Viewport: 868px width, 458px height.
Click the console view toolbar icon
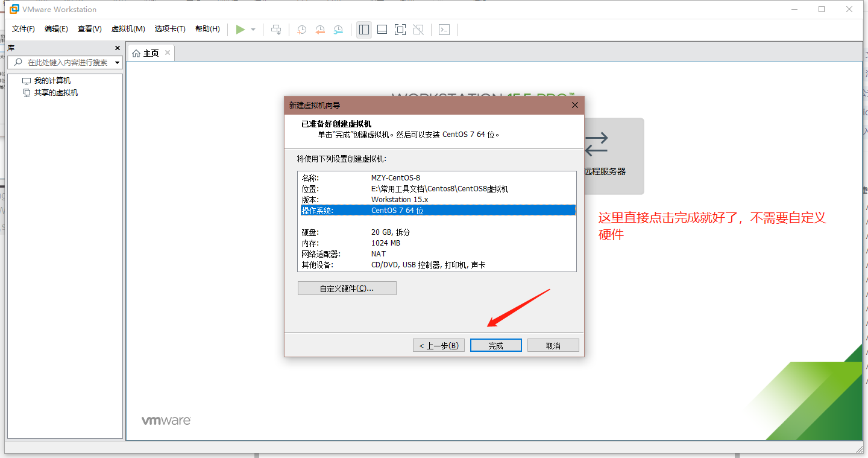pos(444,30)
